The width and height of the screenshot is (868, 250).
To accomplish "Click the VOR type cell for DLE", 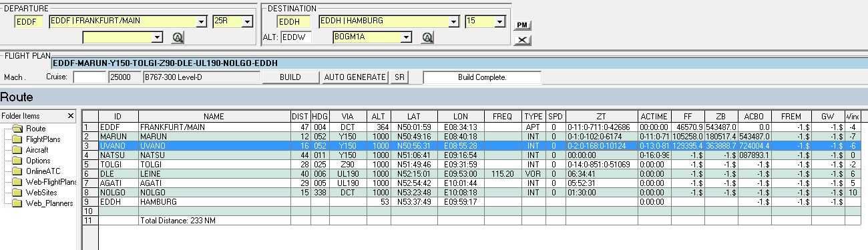I will click(x=533, y=173).
